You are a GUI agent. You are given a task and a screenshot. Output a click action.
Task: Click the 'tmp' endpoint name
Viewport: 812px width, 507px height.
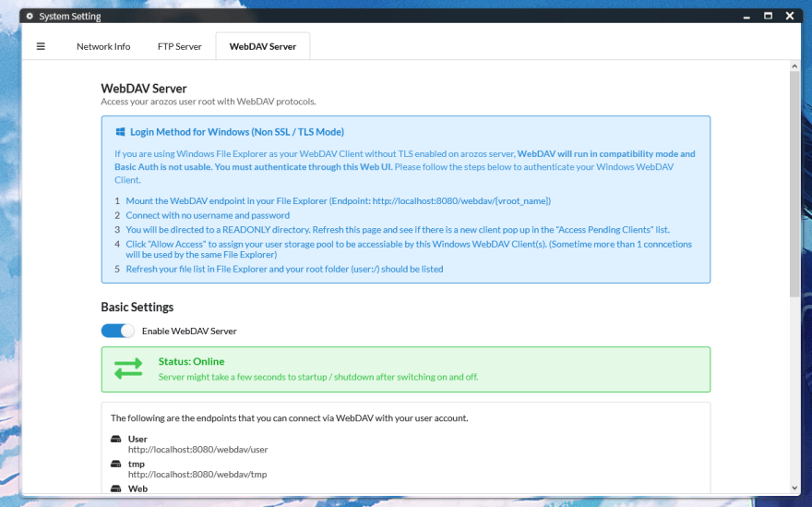point(137,464)
